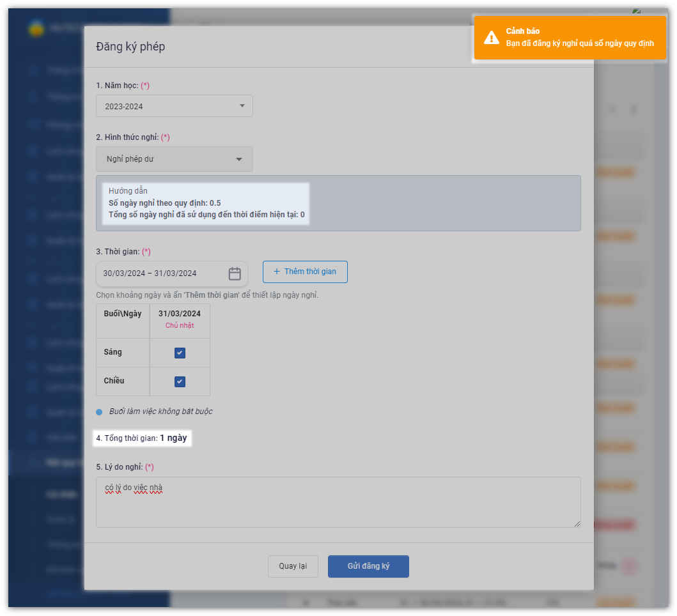Open the Nghỉ phép dư leave type dropdown

click(x=174, y=159)
